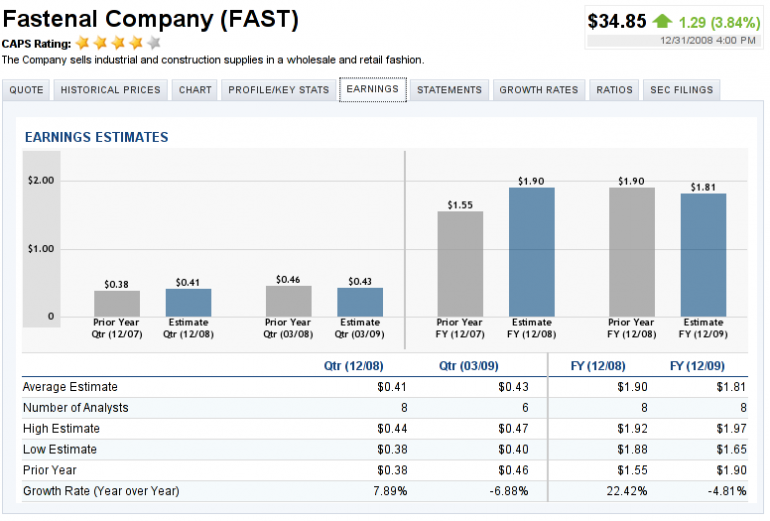Viewport: 770px width, 521px height.
Task: Click the blue Estimate FY (12/09) bar
Action: tap(703, 255)
